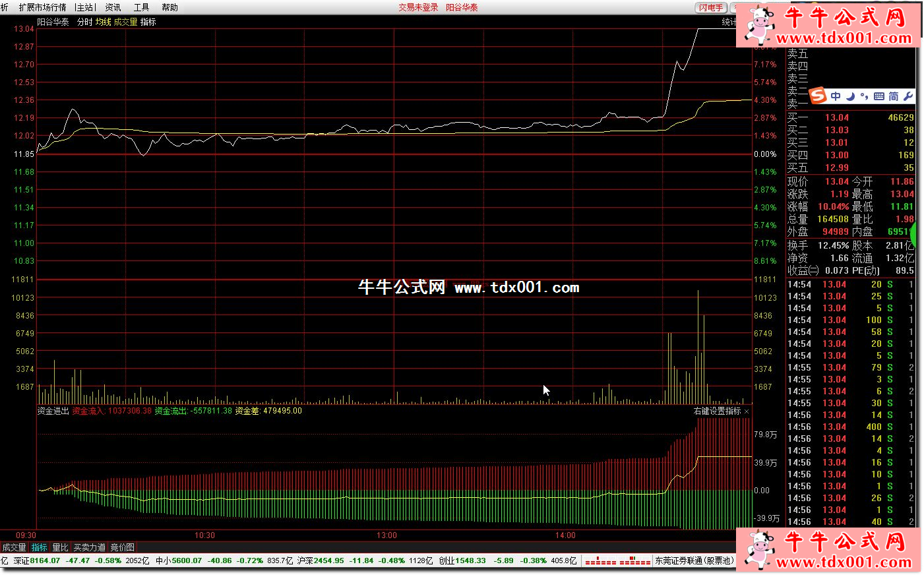Open Sogou wrench settings icon
The height and width of the screenshot is (575, 924).
click(x=908, y=96)
